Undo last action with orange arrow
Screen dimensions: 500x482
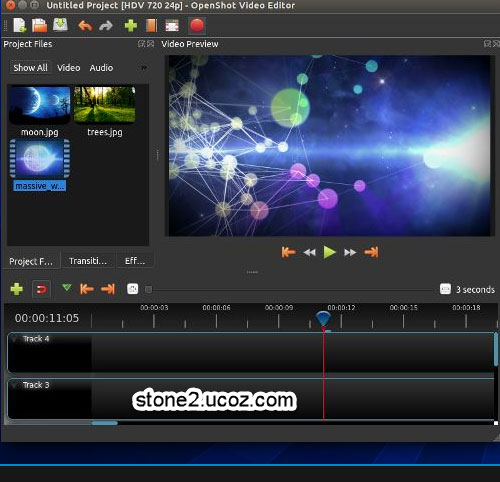[x=85, y=26]
